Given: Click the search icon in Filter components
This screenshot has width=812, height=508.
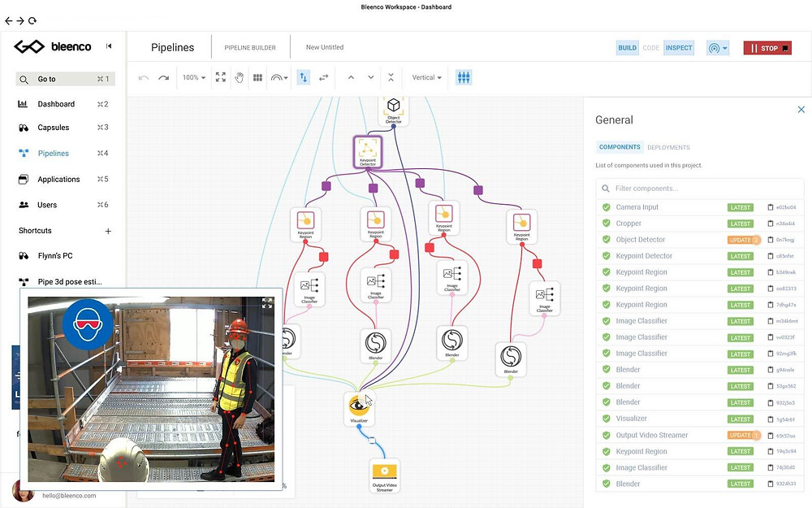Looking at the screenshot, I should (x=606, y=189).
